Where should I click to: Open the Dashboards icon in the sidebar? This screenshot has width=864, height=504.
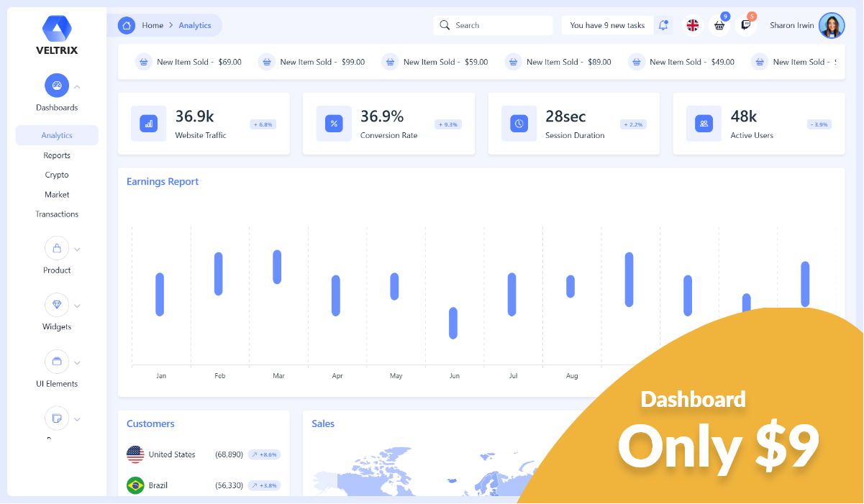coord(57,85)
